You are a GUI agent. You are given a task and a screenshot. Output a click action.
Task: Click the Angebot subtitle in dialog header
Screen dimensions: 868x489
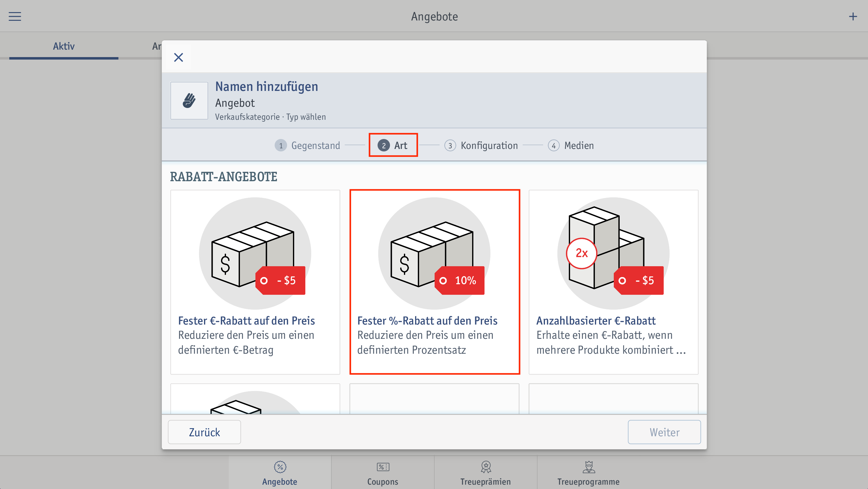click(235, 103)
